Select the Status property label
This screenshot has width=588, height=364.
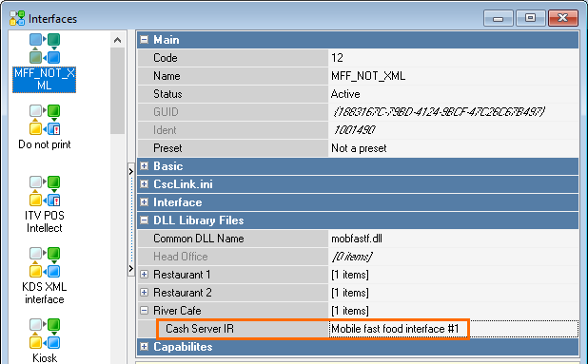(x=167, y=94)
